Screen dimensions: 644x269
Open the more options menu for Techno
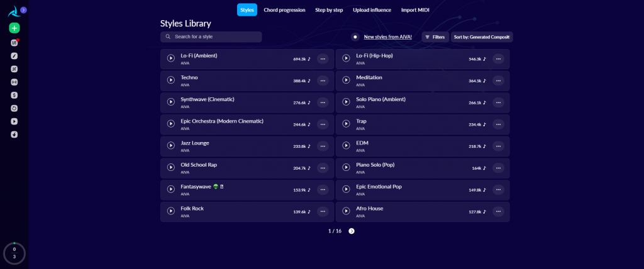tap(323, 80)
